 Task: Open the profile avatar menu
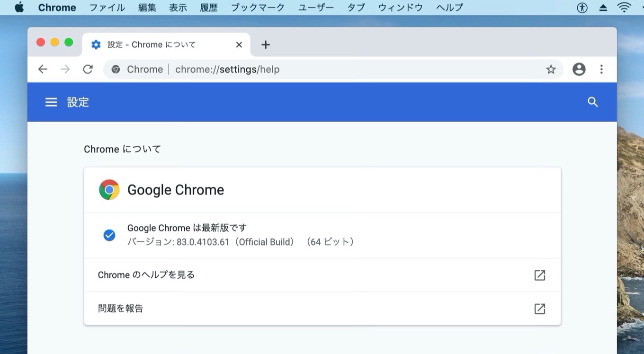pos(579,70)
